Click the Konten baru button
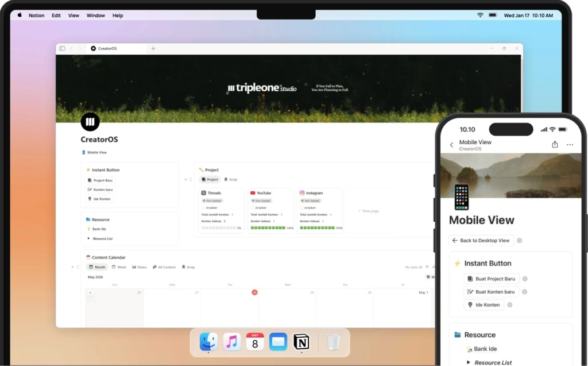Screen dimensions: 588x366 [100, 190]
